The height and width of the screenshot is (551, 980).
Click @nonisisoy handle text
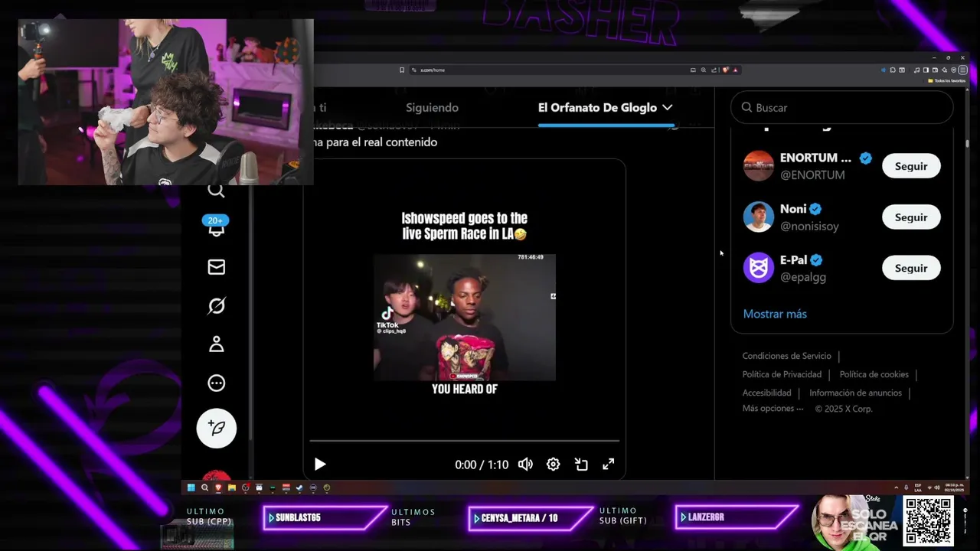pos(809,227)
